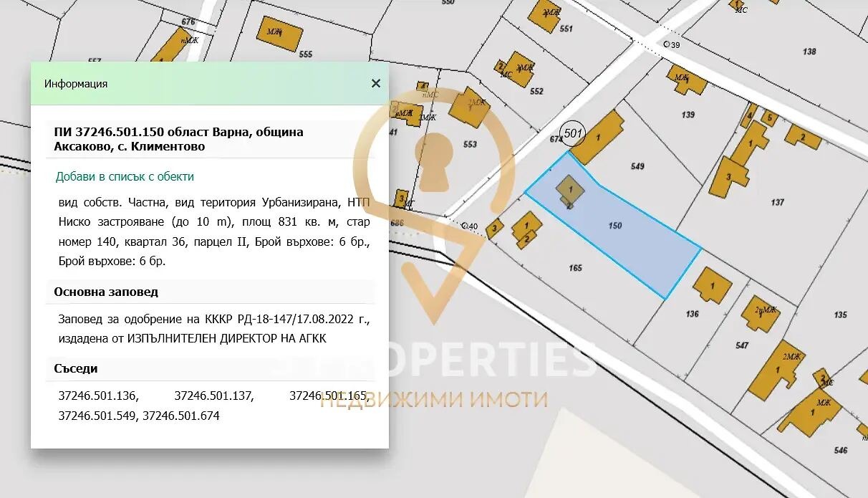Click the Ⓞ39 survey point marker
The image size is (868, 498).
(x=668, y=44)
